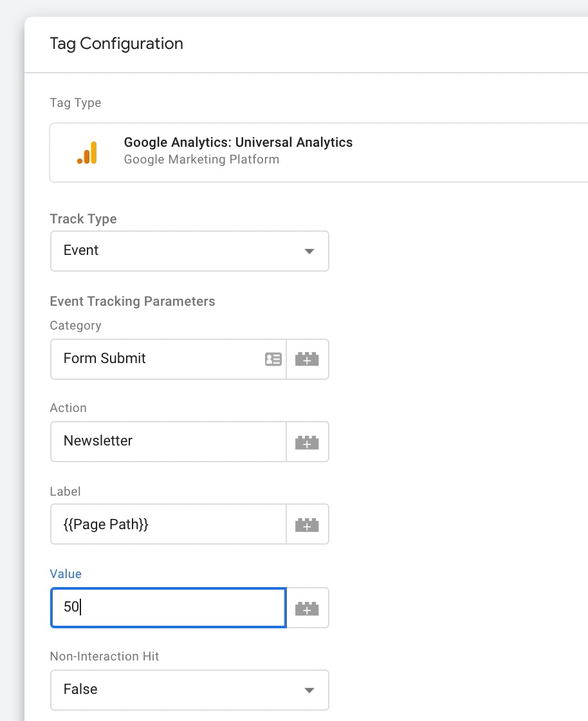Open variable picker for Action field

click(308, 442)
